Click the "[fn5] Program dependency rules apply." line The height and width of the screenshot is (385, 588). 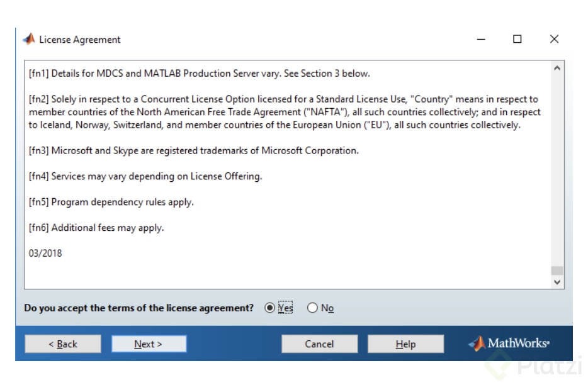click(x=111, y=202)
